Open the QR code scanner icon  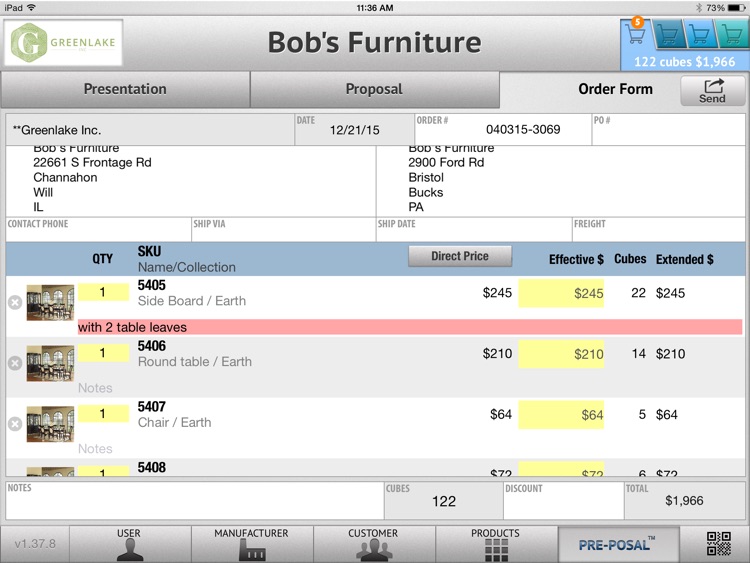(719, 544)
